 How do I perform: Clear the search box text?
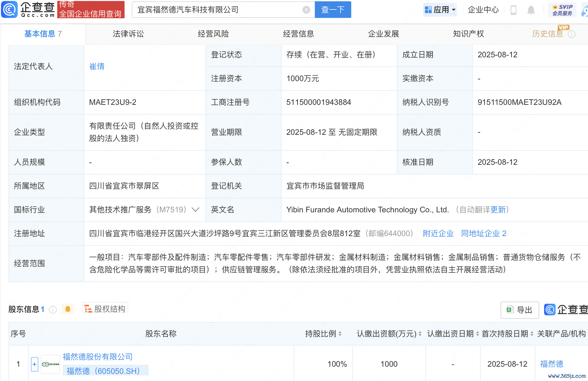[x=306, y=10]
